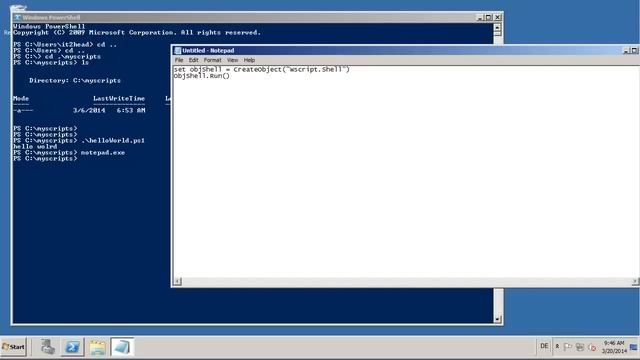Click the 'objShell.Run()' line in Notepad
The height and width of the screenshot is (360, 640).
(x=202, y=76)
